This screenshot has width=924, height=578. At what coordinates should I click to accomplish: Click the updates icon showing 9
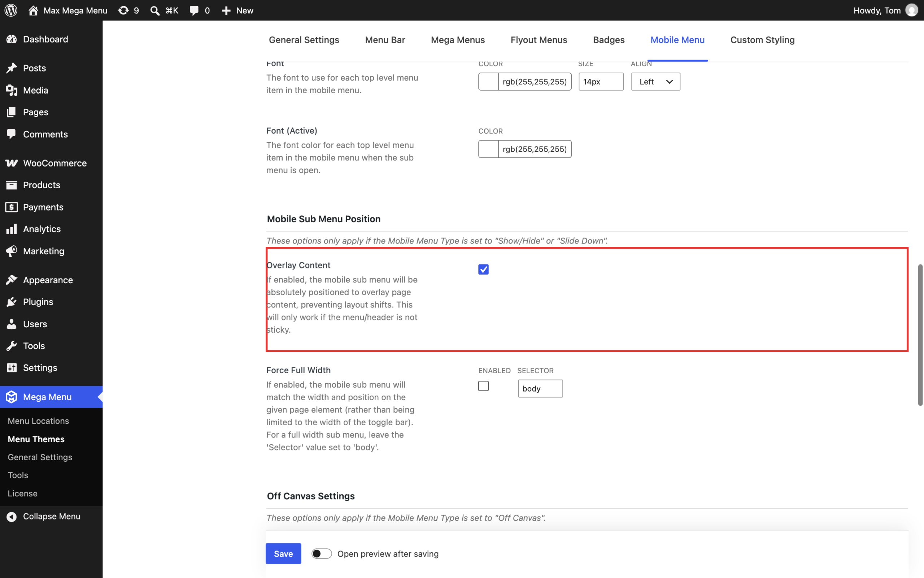click(123, 10)
